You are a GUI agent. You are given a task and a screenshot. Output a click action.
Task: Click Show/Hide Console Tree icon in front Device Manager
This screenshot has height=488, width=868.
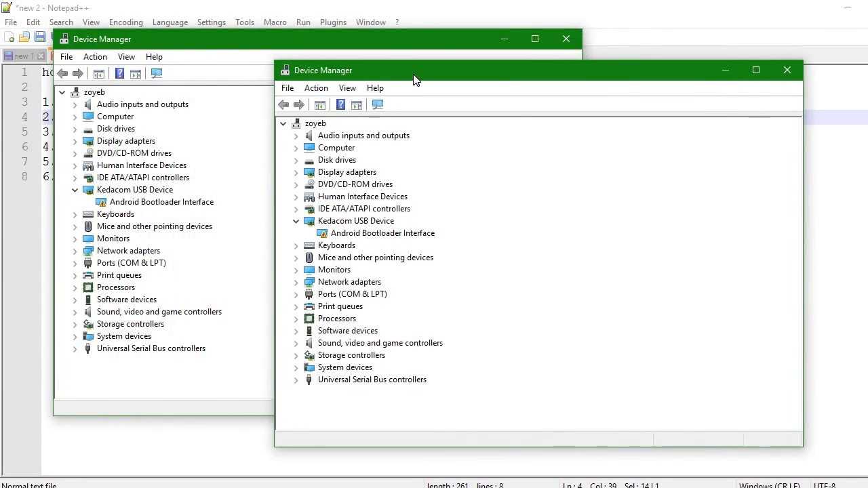tap(320, 104)
